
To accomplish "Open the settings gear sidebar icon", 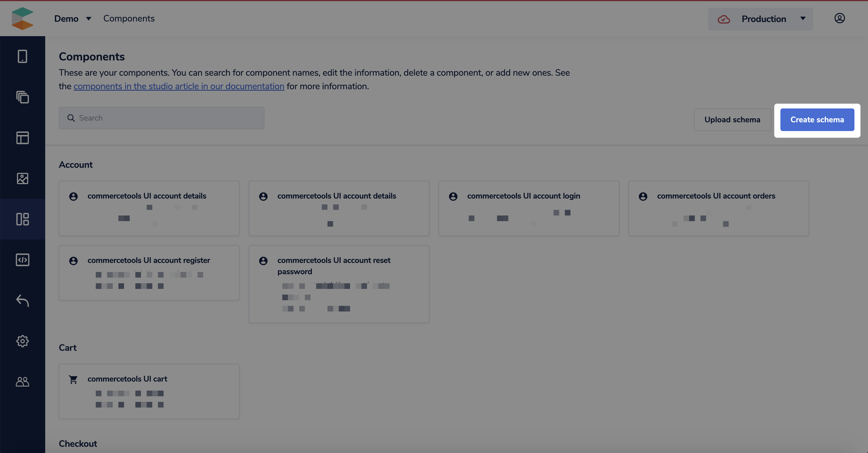I will 22,341.
